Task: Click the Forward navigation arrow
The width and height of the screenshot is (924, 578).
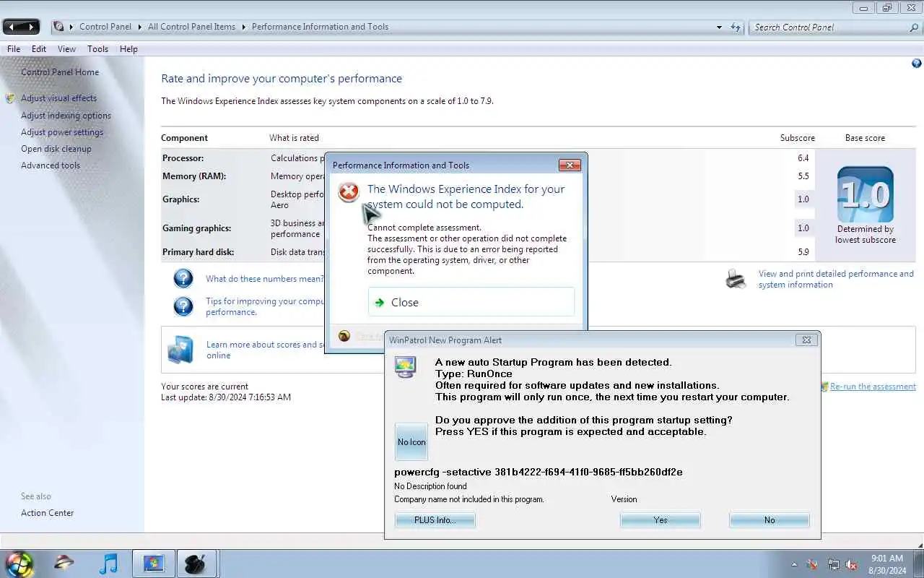Action: point(31,27)
